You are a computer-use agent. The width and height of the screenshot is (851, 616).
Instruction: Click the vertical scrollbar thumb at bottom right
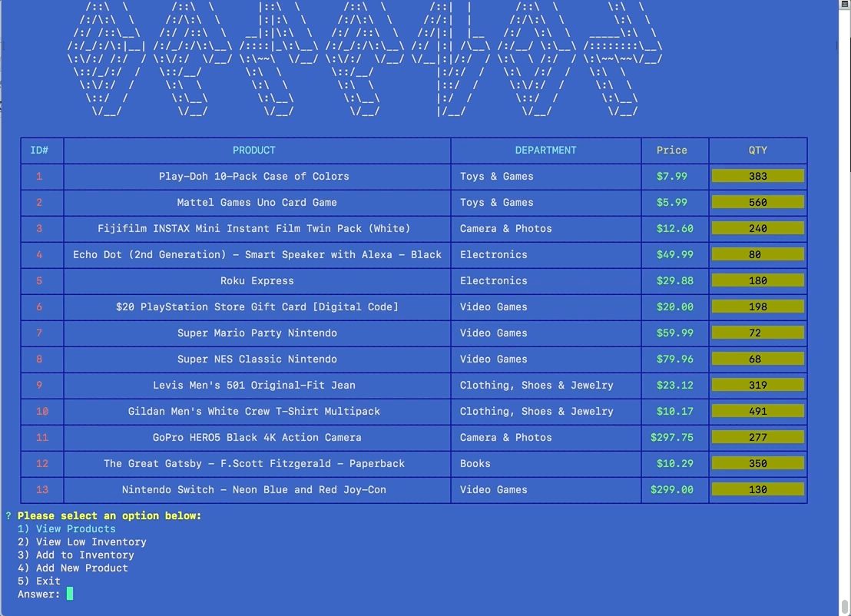845,606
